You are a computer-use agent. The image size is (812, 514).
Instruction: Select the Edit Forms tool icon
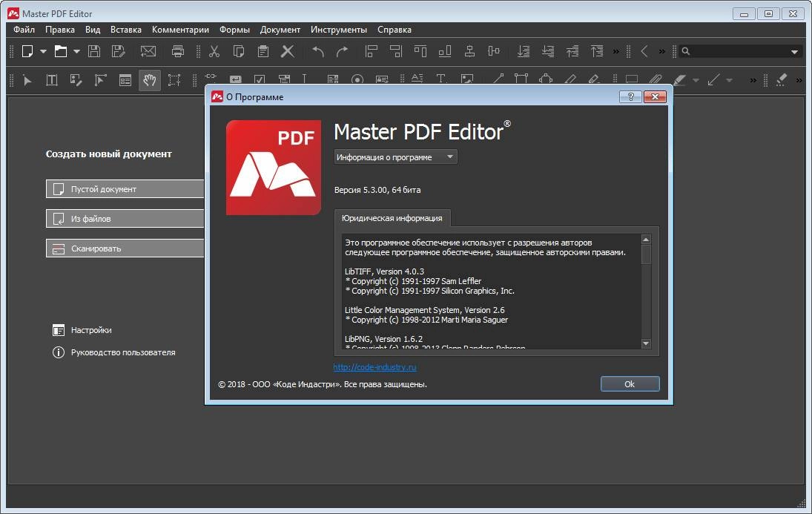[125, 80]
